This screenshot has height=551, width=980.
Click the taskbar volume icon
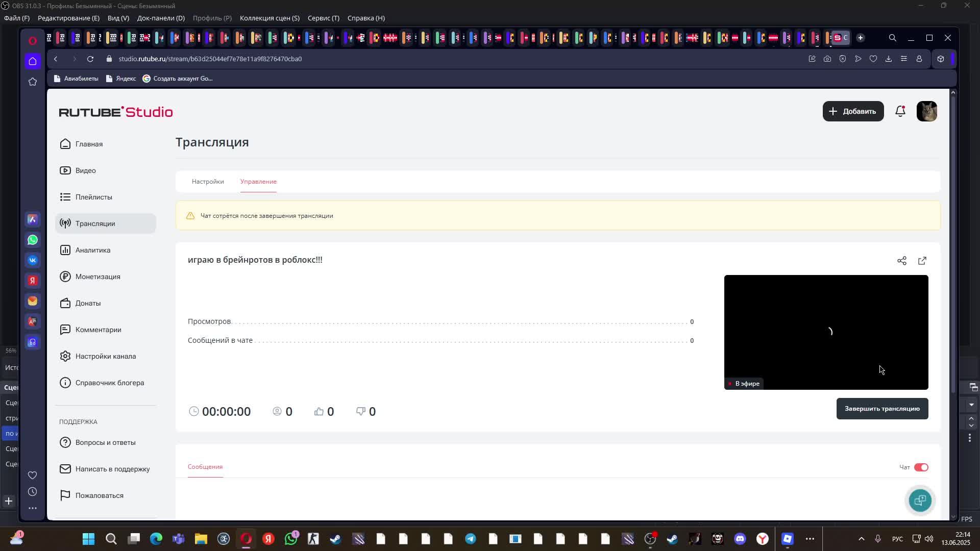tap(929, 539)
